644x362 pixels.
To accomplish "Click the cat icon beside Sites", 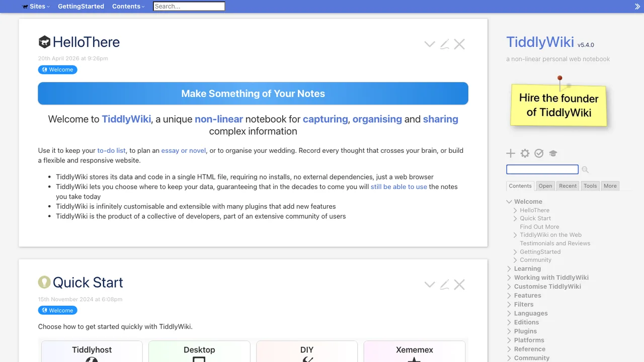I will point(25,7).
